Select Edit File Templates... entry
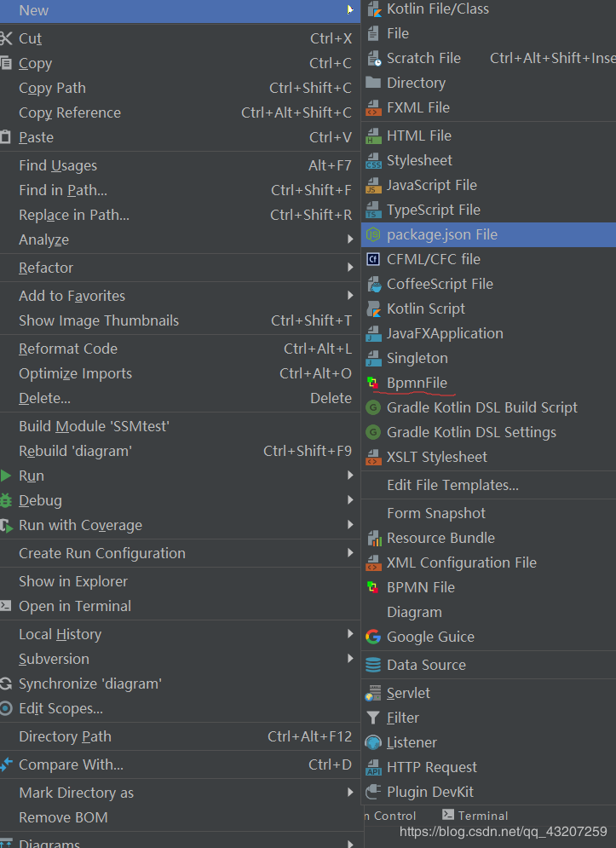The width and height of the screenshot is (616, 848). (x=452, y=485)
